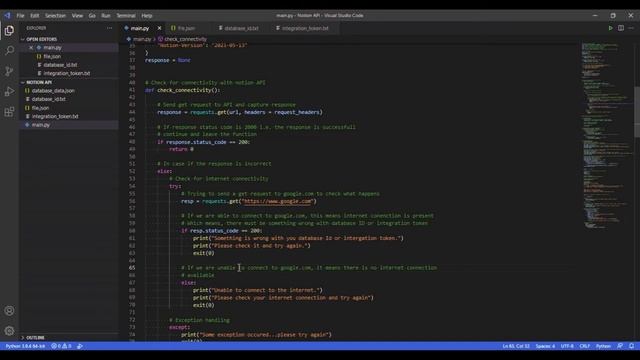The width and height of the screenshot is (640, 360).
Task: Open the View menu
Action: click(77, 16)
